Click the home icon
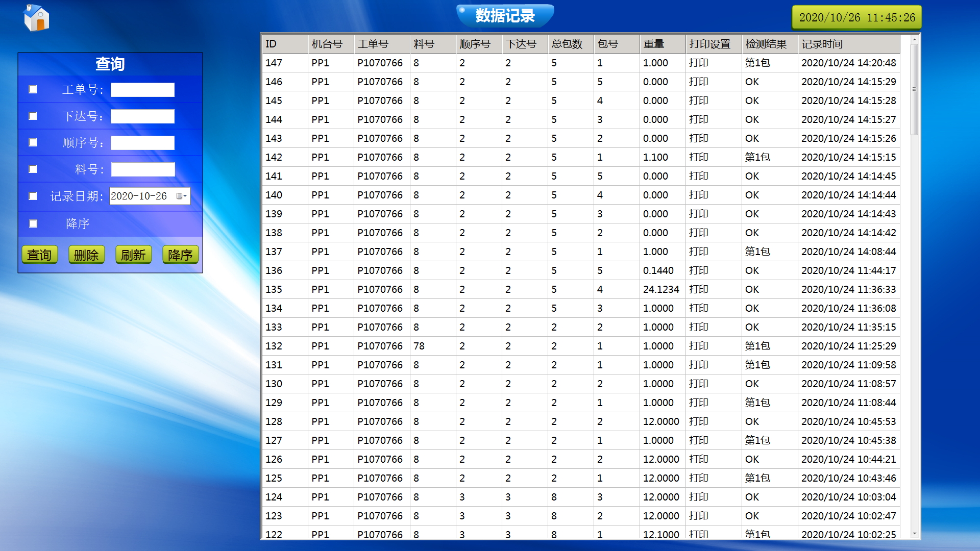This screenshot has width=980, height=551. tap(36, 18)
